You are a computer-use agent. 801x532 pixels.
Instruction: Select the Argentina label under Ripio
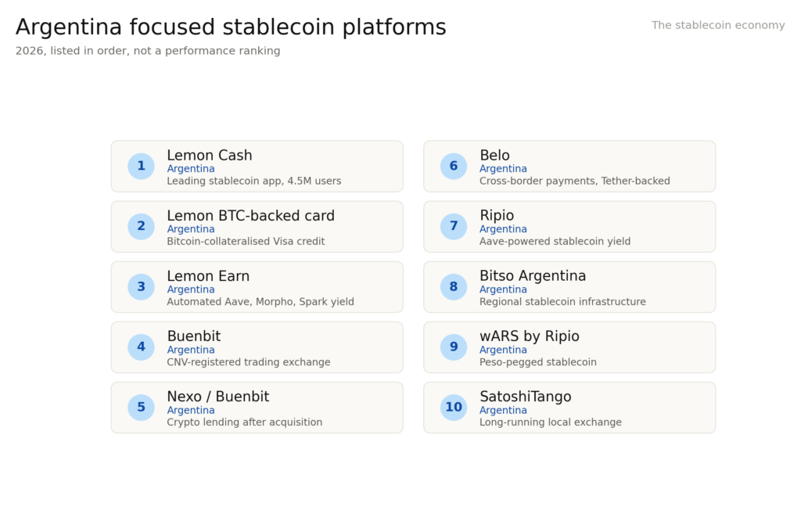pos(503,229)
